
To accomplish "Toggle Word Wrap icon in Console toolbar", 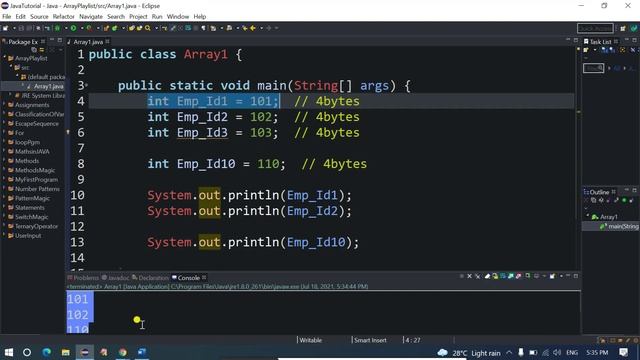I will click(x=503, y=276).
